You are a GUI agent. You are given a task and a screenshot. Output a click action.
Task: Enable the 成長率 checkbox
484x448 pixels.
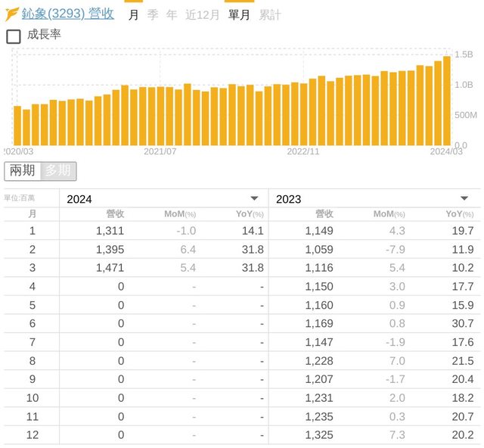(x=14, y=36)
